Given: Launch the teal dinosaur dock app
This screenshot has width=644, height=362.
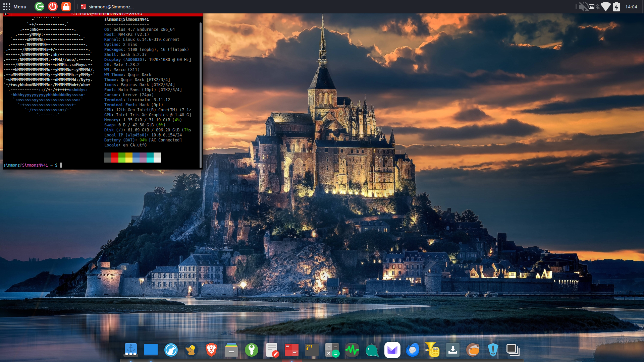Looking at the screenshot, I should tap(372, 350).
